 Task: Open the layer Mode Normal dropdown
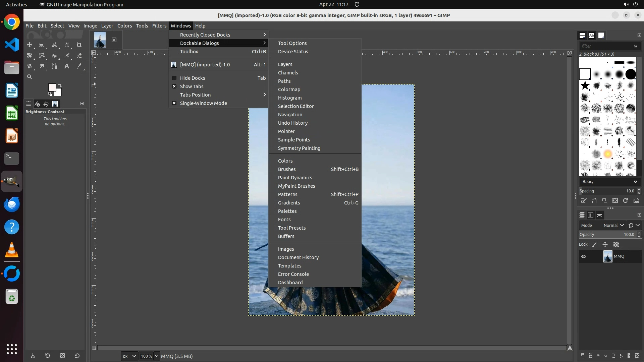pos(613,226)
